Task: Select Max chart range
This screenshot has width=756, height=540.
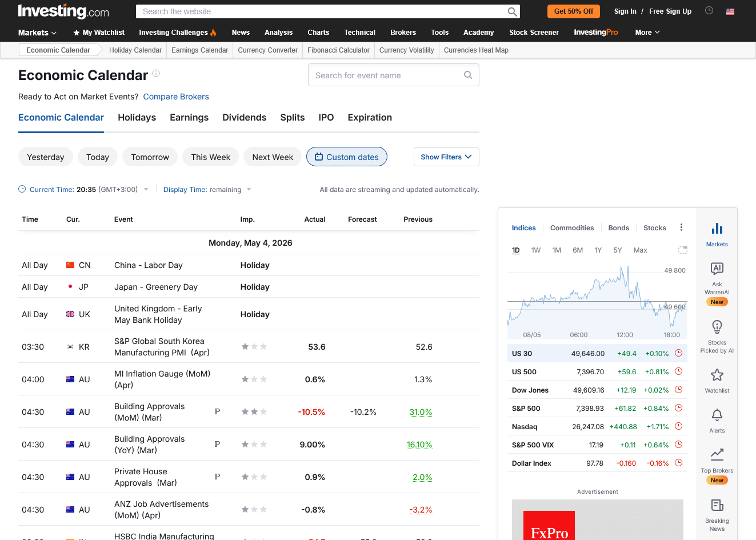Action: pyautogui.click(x=641, y=250)
